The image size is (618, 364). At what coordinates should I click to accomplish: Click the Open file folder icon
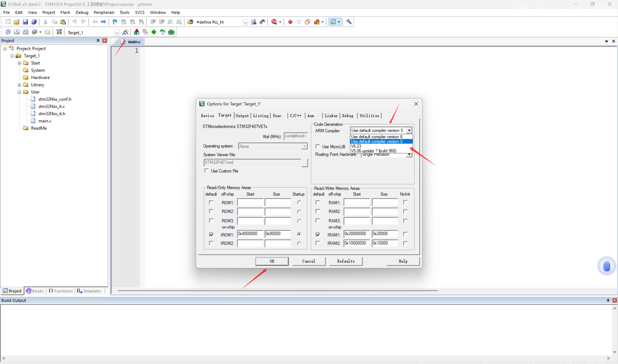pyautogui.click(x=16, y=22)
